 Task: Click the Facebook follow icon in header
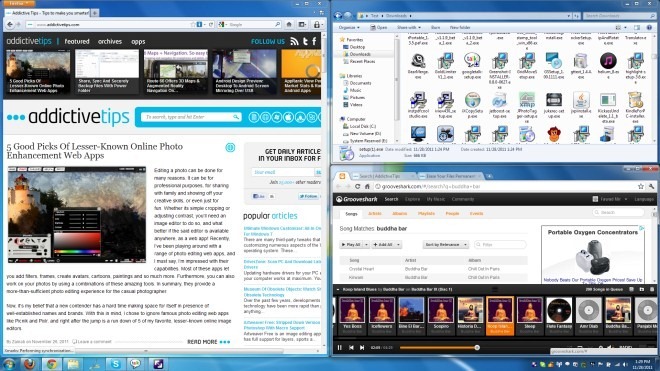314,41
